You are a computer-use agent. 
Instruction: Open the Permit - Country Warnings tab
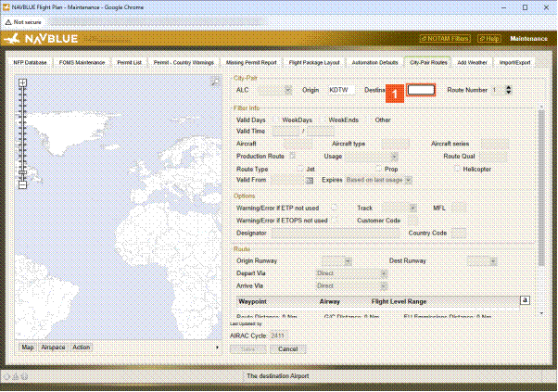coord(184,63)
